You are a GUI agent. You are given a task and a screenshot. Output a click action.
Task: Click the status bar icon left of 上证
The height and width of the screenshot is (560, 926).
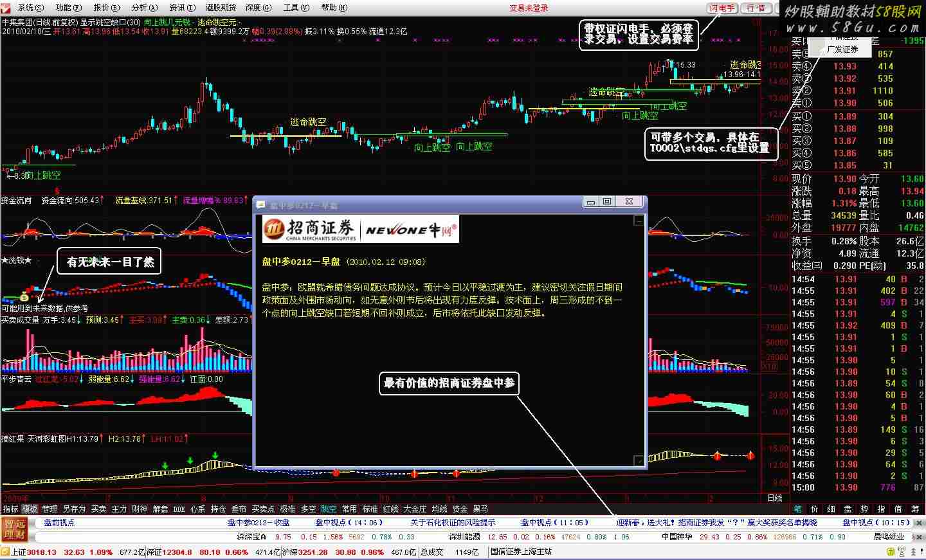click(6, 552)
